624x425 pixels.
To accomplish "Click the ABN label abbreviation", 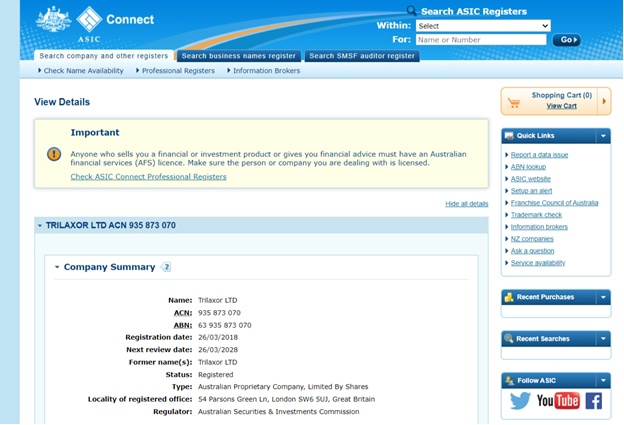I will (x=183, y=325).
